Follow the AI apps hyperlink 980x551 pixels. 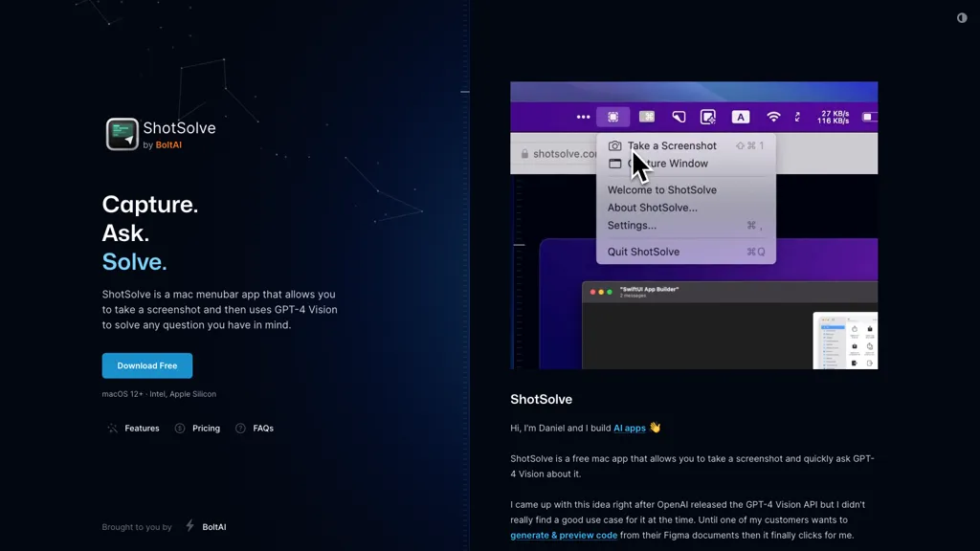(x=630, y=429)
